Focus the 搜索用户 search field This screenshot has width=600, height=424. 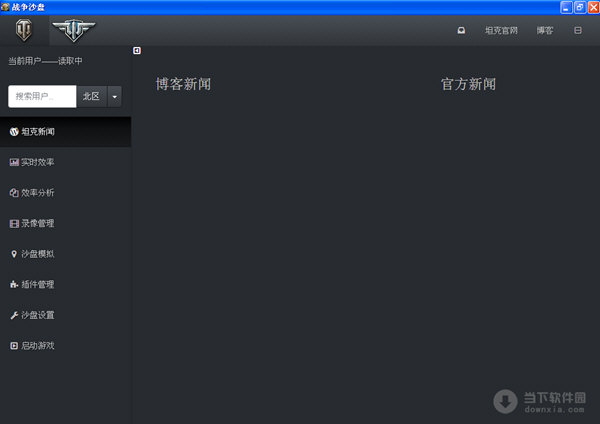coord(42,96)
